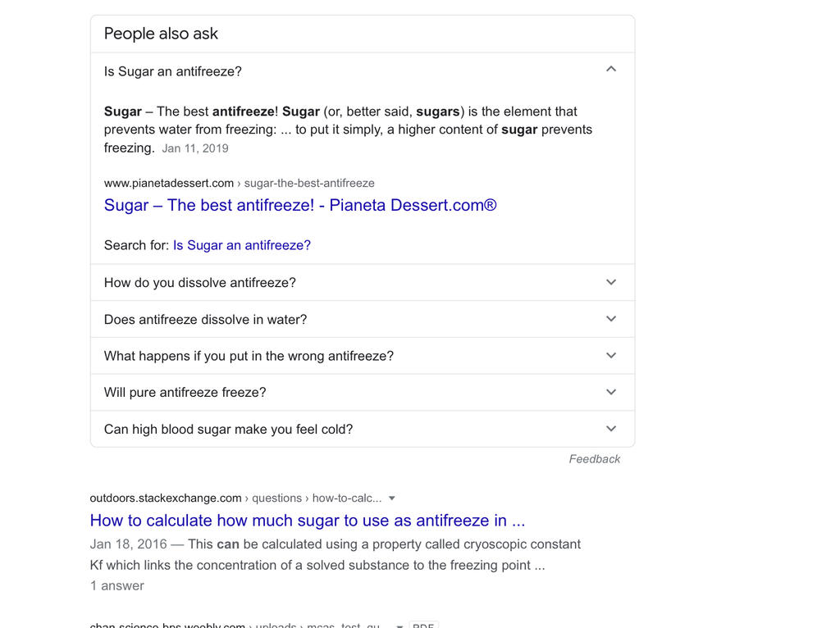The height and width of the screenshot is (628, 840).
Task: Click chevron next to wrong antifreeze question
Action: [610, 356]
